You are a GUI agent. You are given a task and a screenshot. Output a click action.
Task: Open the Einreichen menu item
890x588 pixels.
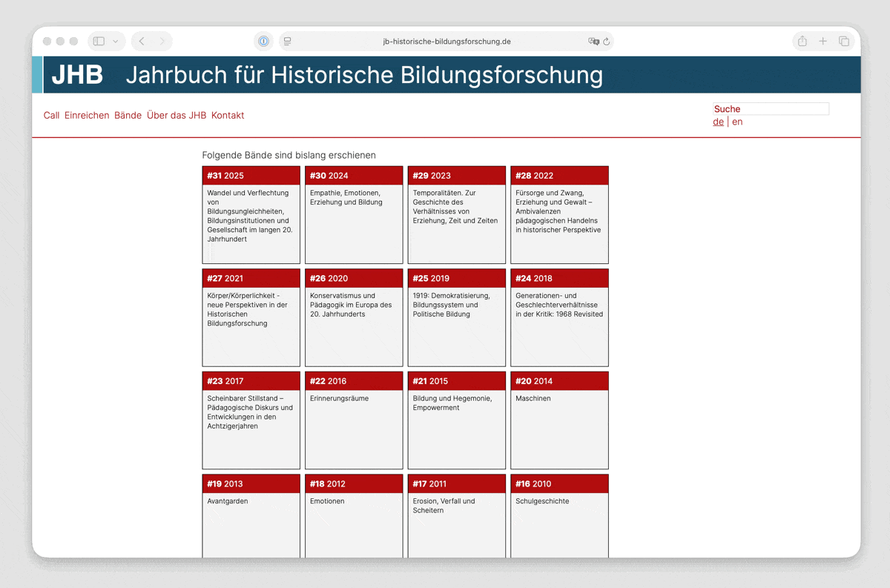(87, 116)
